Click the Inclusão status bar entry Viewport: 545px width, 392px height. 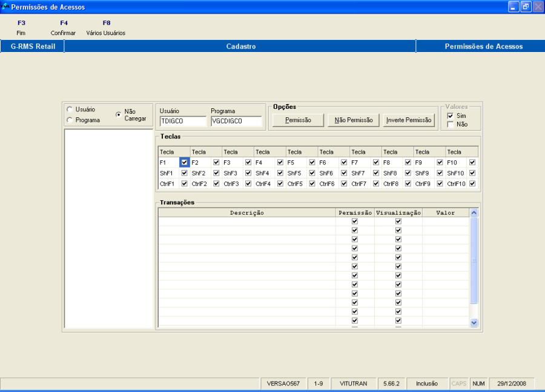427,384
